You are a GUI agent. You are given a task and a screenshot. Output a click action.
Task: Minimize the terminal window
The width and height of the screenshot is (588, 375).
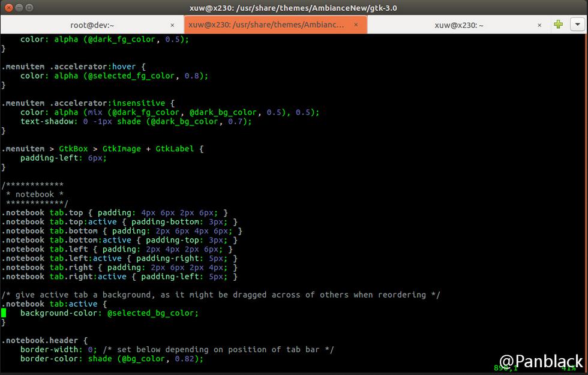click(18, 8)
